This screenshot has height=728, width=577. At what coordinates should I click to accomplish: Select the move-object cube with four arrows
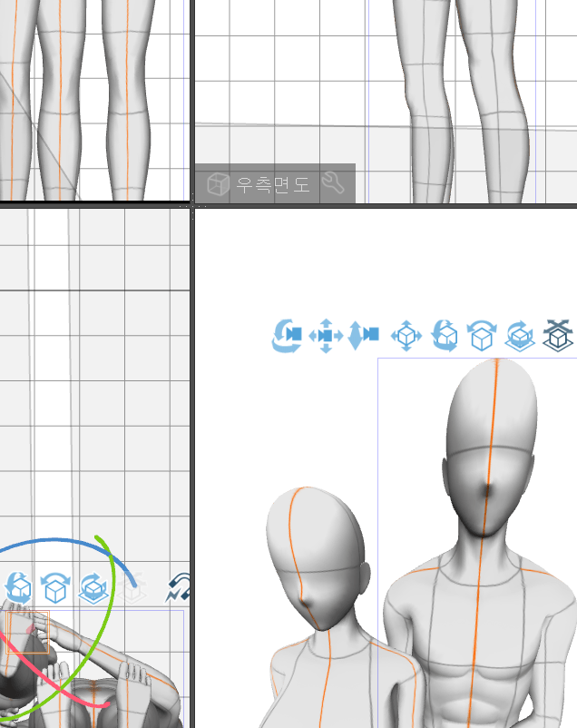pos(406,336)
